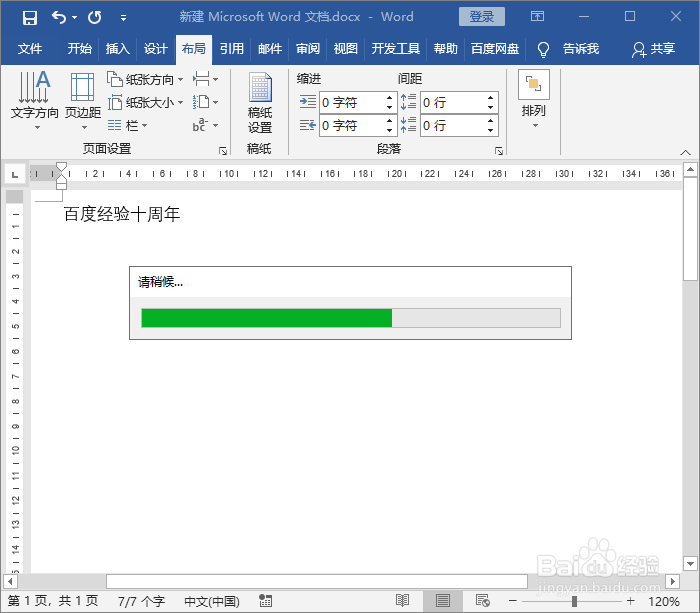
Task: Switch to the 插入 tab
Action: (117, 48)
